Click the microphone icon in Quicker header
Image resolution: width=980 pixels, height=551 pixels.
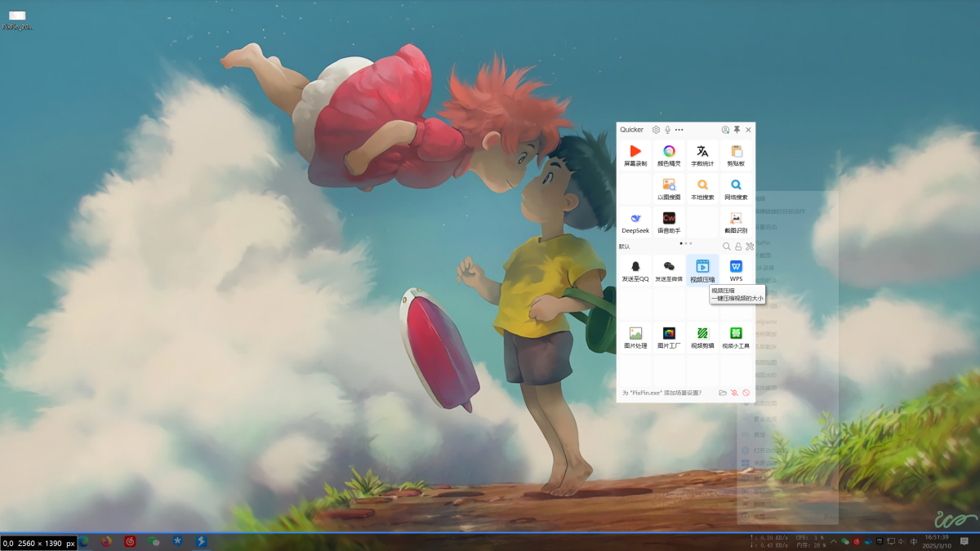(667, 130)
